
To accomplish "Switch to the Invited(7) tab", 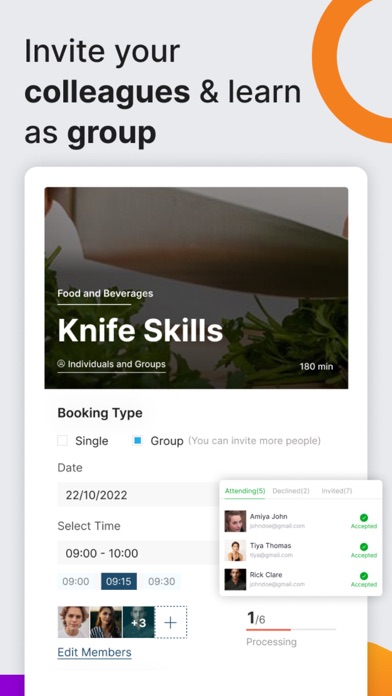I will point(337,491).
